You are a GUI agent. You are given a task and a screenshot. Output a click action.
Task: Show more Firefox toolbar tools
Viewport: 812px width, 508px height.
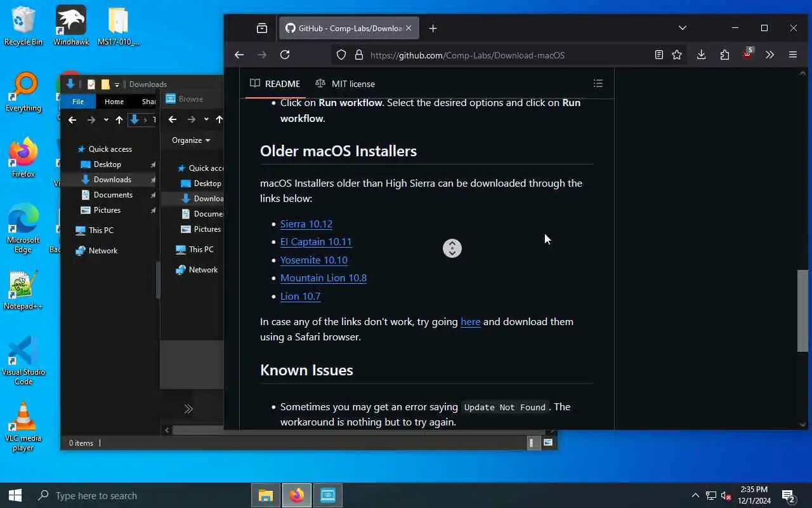click(769, 55)
